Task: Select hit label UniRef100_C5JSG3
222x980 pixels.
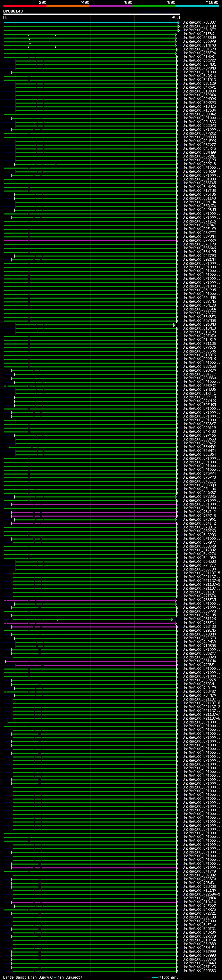Action: [199, 122]
